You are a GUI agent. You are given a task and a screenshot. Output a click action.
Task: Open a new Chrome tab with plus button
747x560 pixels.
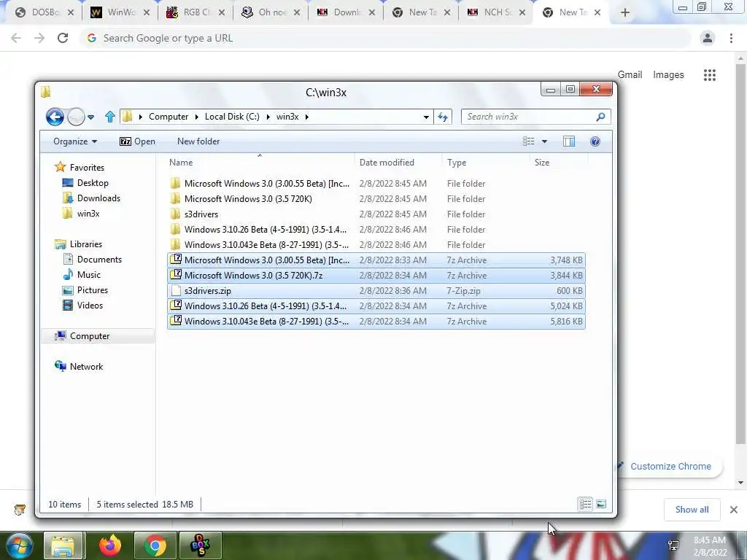click(625, 13)
